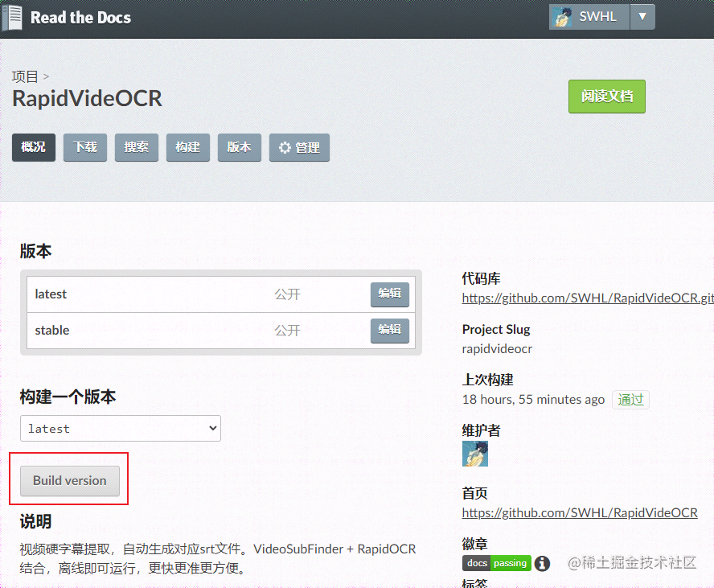Click the 18 hours, 55 minutes ago text
This screenshot has width=714, height=588.
[x=533, y=400]
